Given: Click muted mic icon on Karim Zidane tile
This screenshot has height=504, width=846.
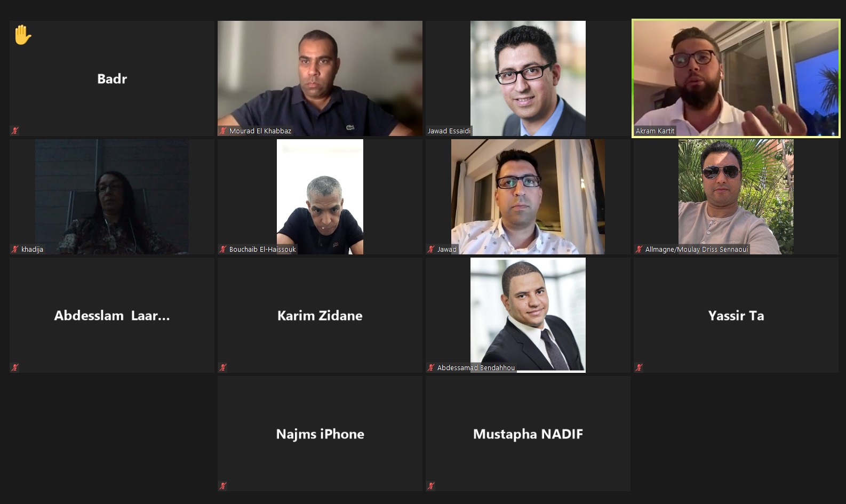Looking at the screenshot, I should 223,367.
